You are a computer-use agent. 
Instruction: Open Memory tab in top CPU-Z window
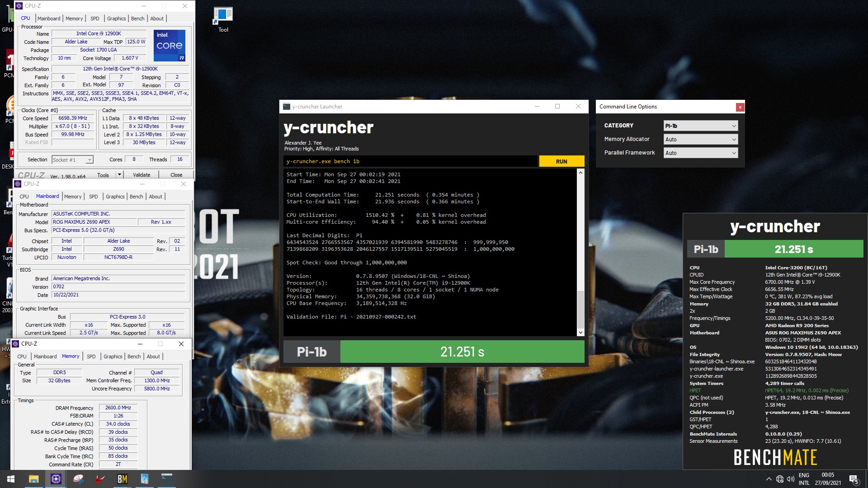(x=74, y=19)
